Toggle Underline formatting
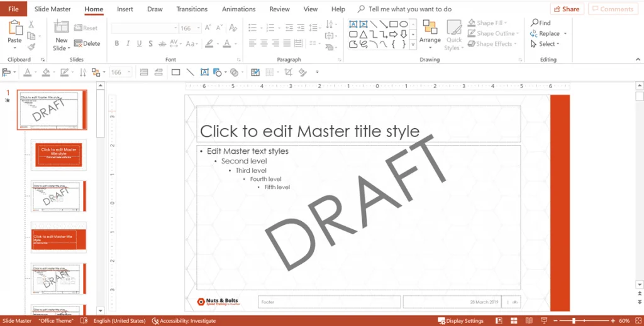Image resolution: width=644 pixels, height=326 pixels. click(x=139, y=43)
